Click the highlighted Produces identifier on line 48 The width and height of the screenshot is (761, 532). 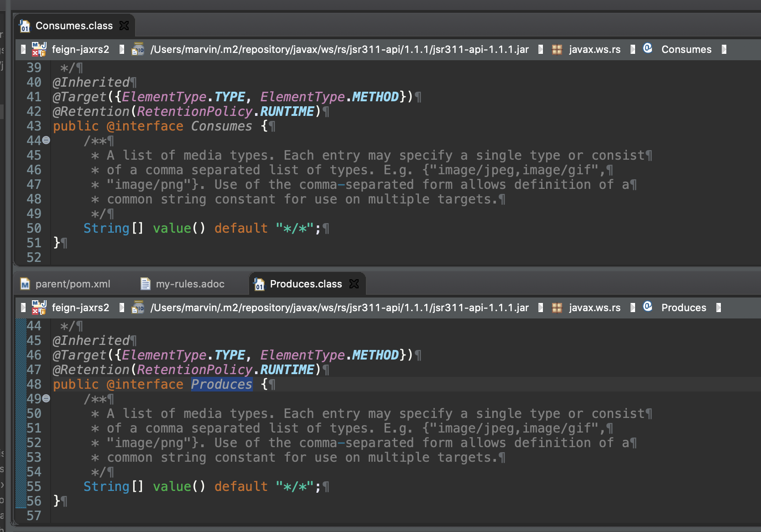point(221,384)
